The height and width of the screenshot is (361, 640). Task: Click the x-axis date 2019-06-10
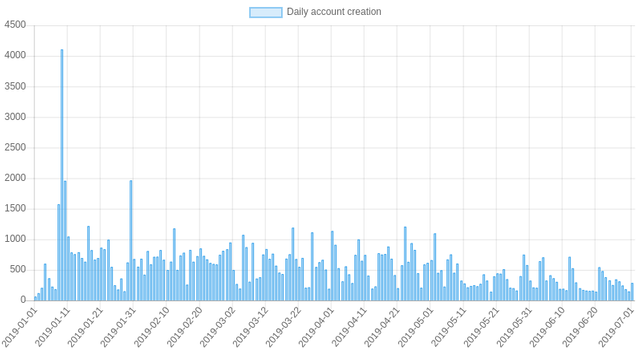[x=547, y=327]
